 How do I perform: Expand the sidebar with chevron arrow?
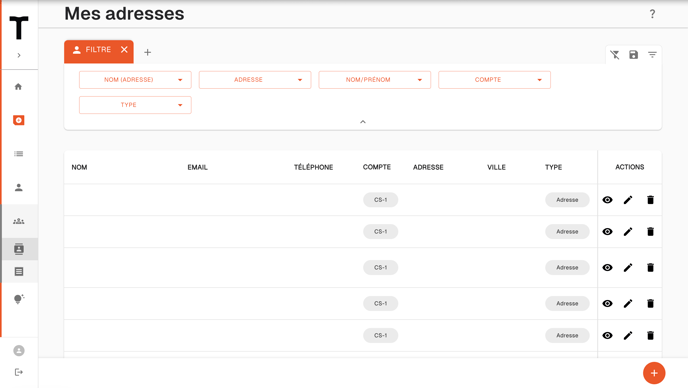coord(19,55)
